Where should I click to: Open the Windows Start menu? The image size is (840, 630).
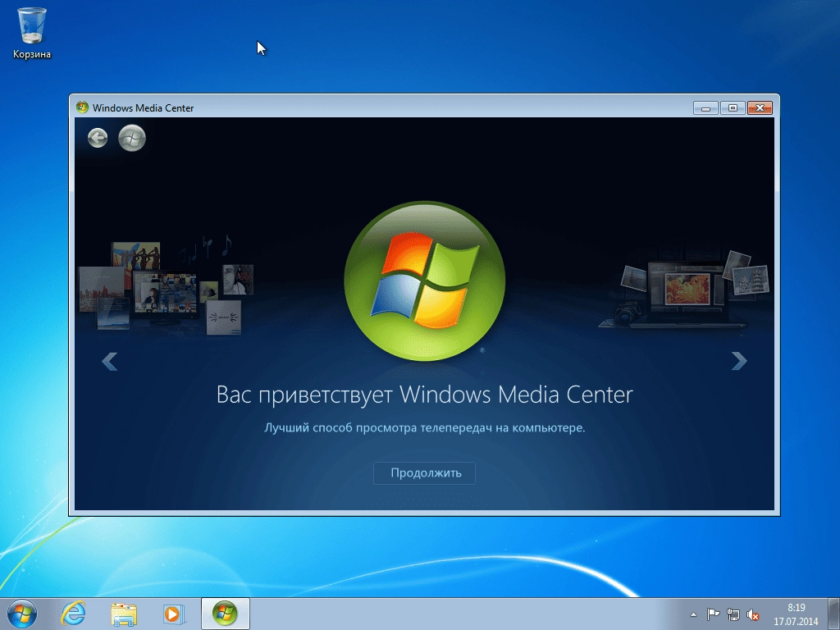pyautogui.click(x=22, y=614)
